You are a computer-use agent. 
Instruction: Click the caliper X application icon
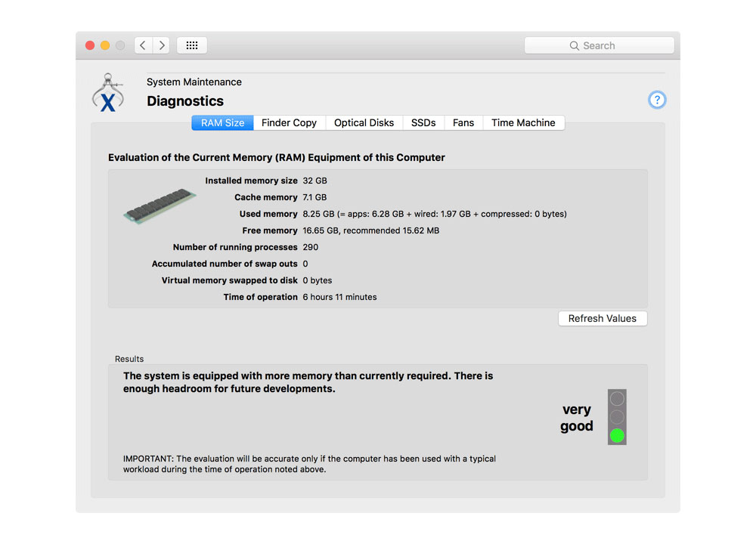coord(107,94)
